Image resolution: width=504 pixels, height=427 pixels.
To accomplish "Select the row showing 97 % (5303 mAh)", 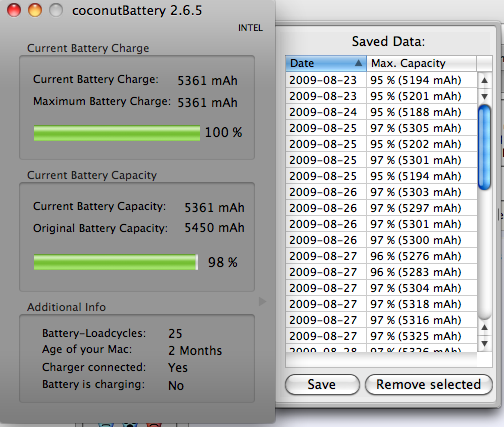I will pos(381,192).
